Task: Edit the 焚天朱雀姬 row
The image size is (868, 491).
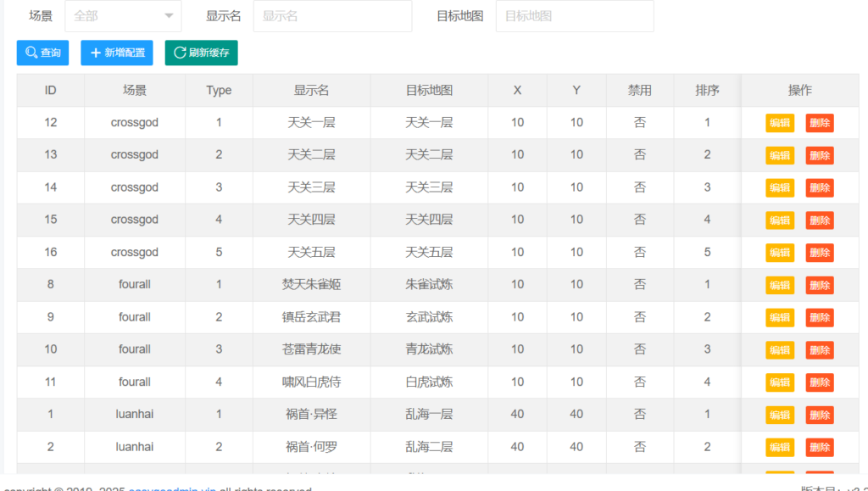Action: pyautogui.click(x=780, y=285)
